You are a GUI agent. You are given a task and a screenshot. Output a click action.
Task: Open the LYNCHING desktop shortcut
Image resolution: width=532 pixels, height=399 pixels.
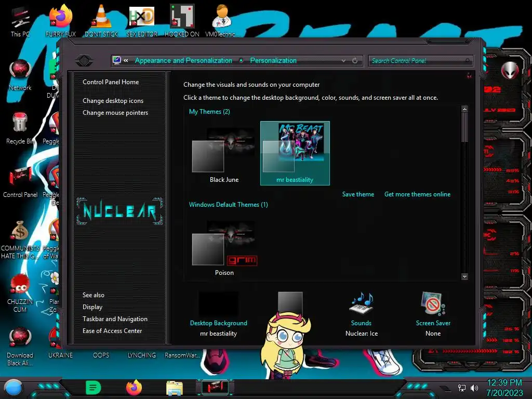coord(142,355)
